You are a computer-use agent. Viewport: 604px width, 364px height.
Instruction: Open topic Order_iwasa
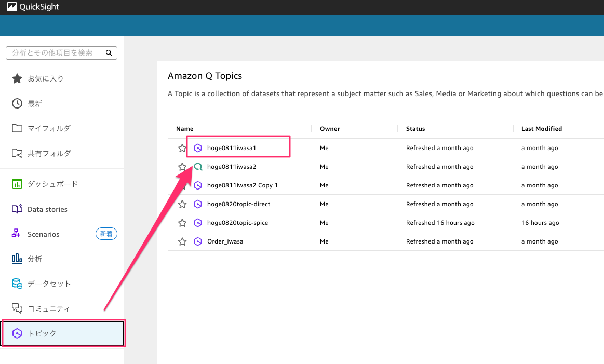225,241
